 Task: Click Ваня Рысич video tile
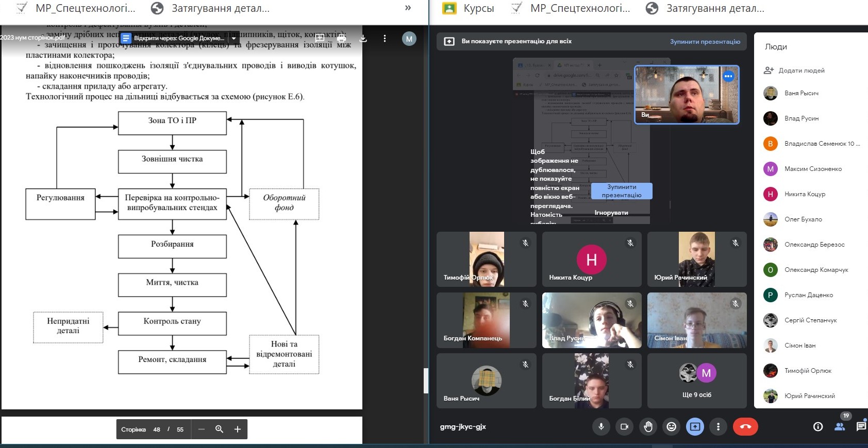(486, 381)
